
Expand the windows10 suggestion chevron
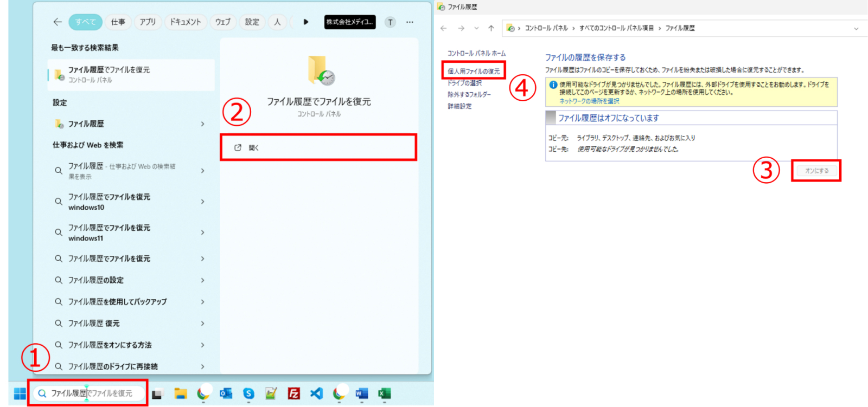point(202,202)
